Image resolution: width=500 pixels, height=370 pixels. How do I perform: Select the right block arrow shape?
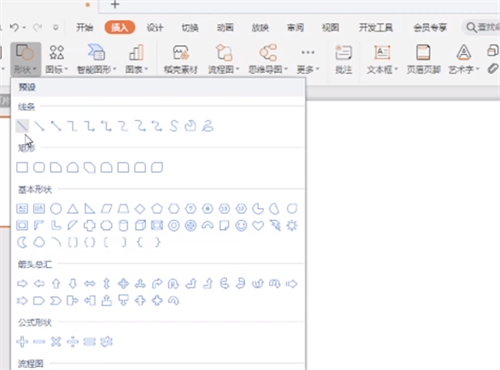click(22, 284)
